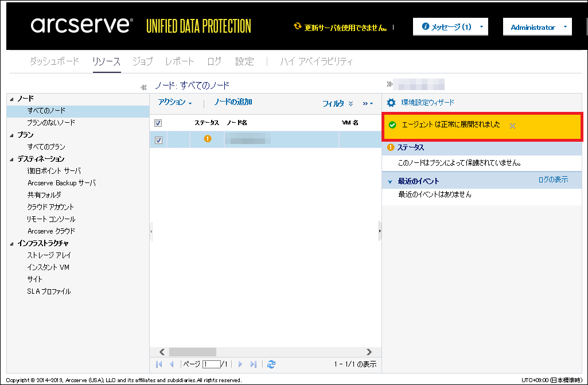Click the ログの表示 link

click(x=553, y=180)
